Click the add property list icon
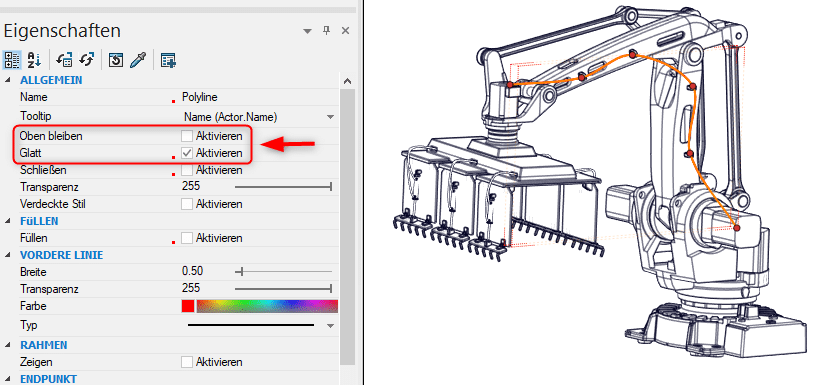 click(169, 60)
